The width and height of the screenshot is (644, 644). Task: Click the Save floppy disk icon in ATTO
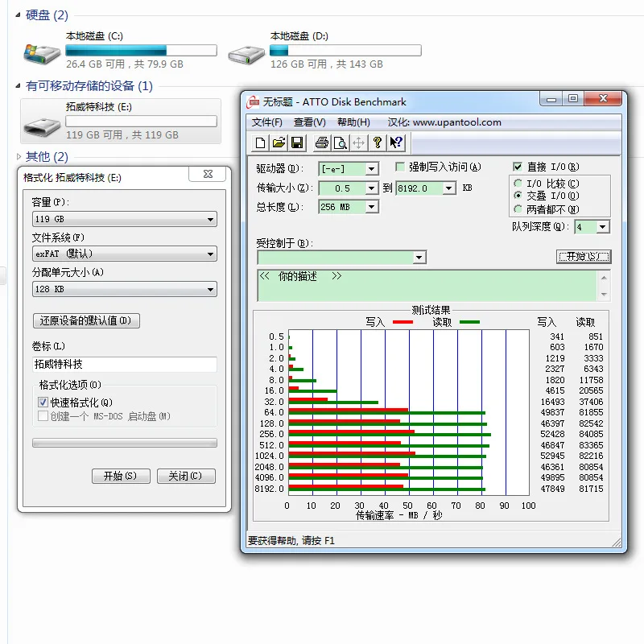point(297,143)
